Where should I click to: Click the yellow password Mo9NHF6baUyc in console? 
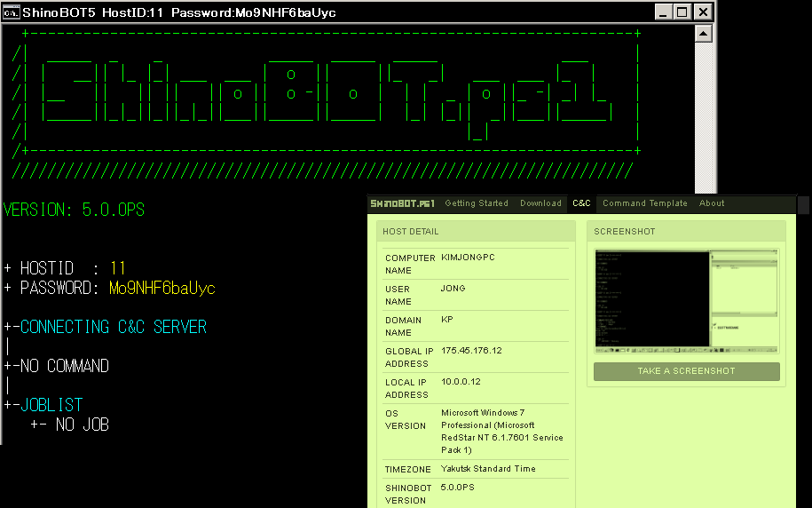pos(162,289)
